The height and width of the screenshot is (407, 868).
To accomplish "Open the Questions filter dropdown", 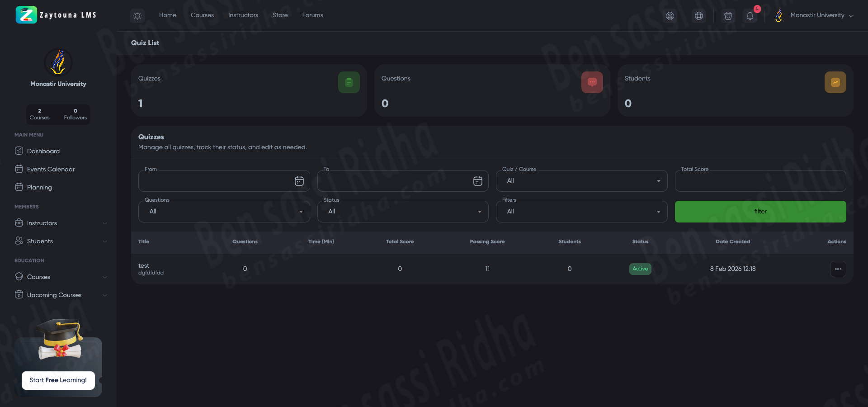I will tap(224, 212).
